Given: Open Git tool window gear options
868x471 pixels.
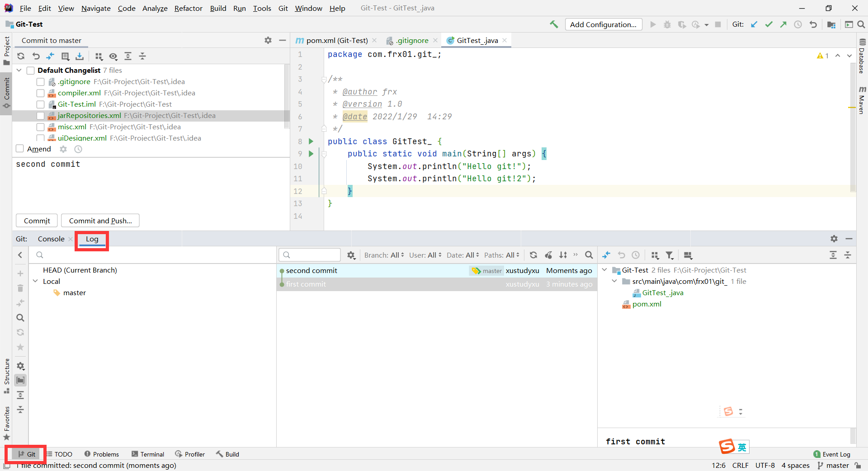Looking at the screenshot, I should [x=834, y=239].
